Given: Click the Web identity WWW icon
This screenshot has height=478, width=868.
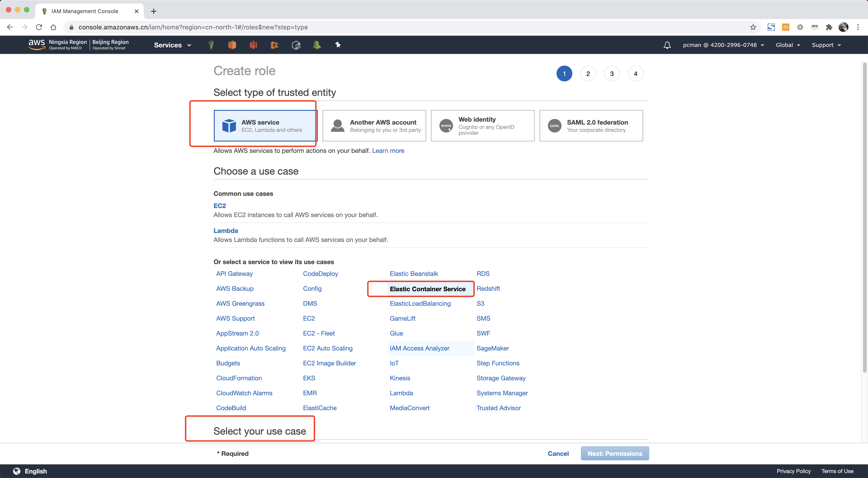Looking at the screenshot, I should 446,125.
